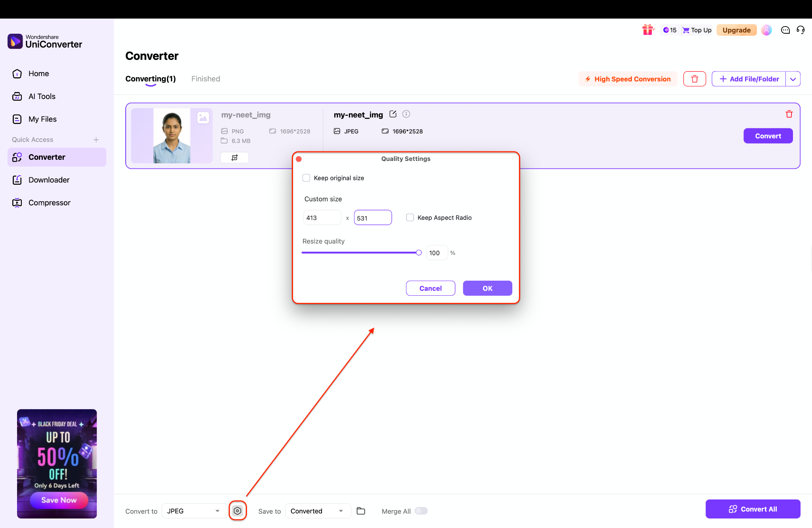812x528 pixels.
Task: Click the Resize quality slider handle
Action: [419, 253]
